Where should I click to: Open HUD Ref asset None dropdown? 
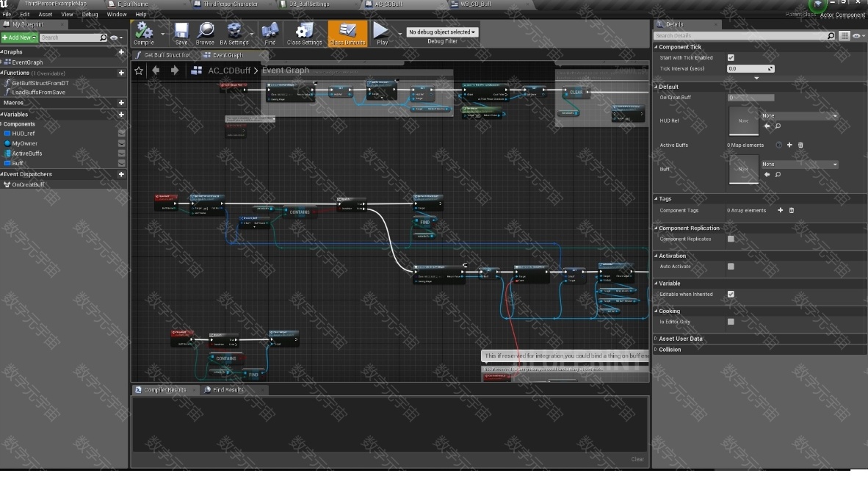tap(800, 115)
